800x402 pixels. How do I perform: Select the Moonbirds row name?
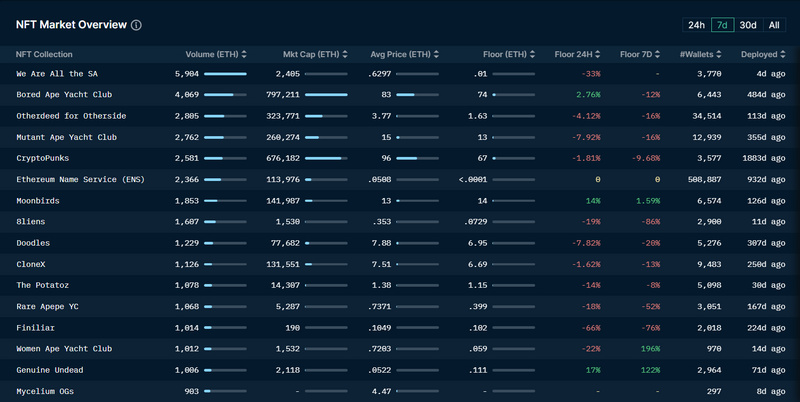click(38, 201)
